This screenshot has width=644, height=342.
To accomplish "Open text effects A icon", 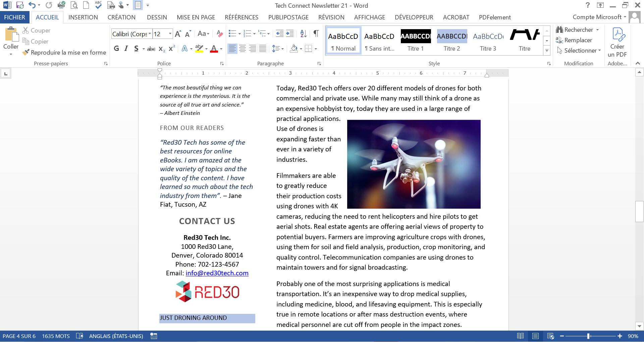I will coord(184,49).
